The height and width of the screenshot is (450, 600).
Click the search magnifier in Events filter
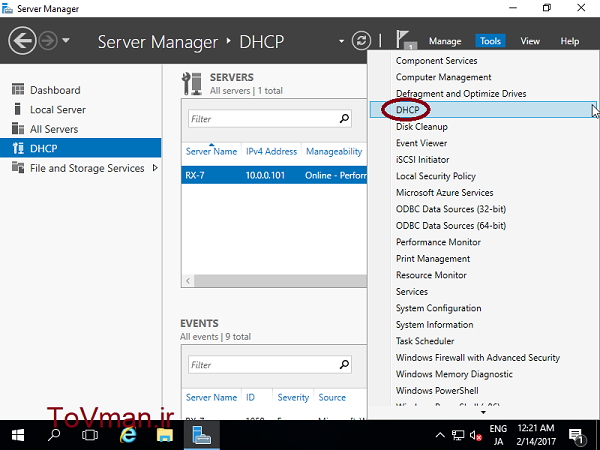click(x=344, y=365)
